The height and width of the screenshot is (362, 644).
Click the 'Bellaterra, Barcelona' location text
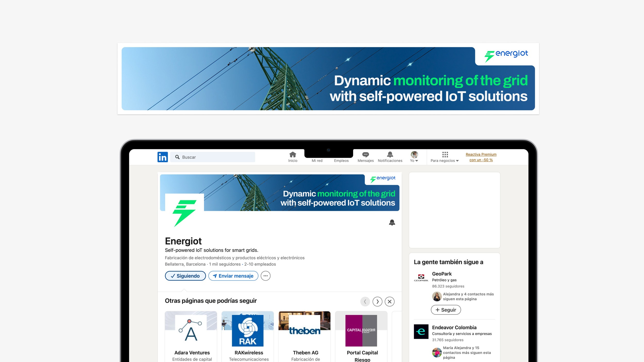coord(185,264)
